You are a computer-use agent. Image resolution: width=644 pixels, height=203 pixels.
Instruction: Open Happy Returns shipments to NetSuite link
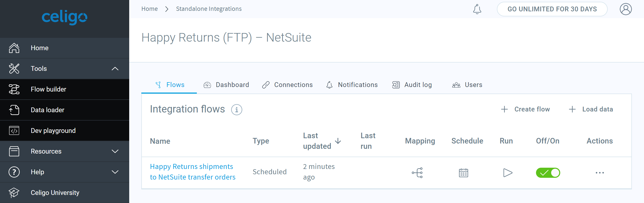point(192,172)
